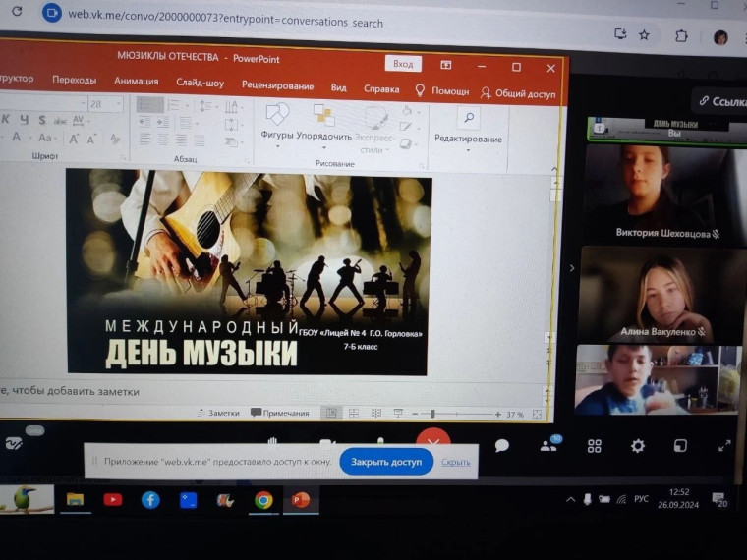Image resolution: width=747 pixels, height=560 pixels.
Task: Click the Вход sign-in button
Action: 403,63
